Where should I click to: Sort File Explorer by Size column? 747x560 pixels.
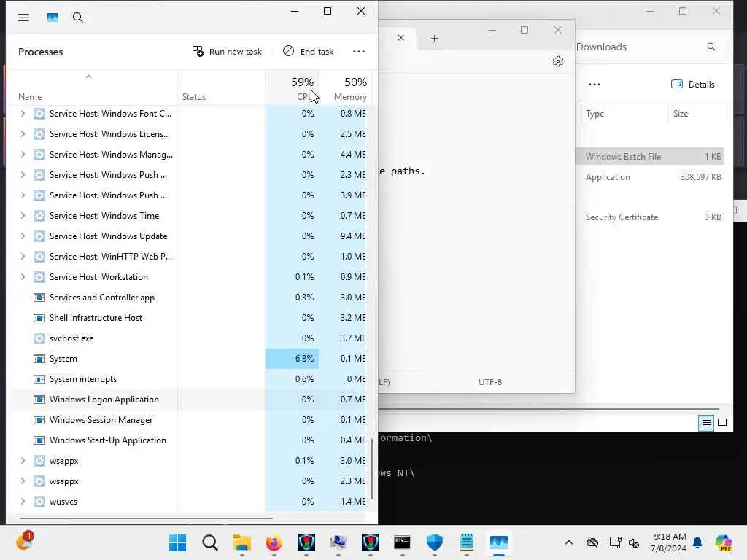tap(681, 113)
